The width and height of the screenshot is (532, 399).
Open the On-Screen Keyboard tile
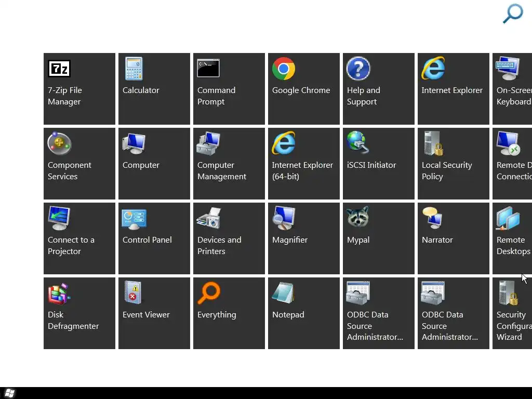(x=512, y=88)
